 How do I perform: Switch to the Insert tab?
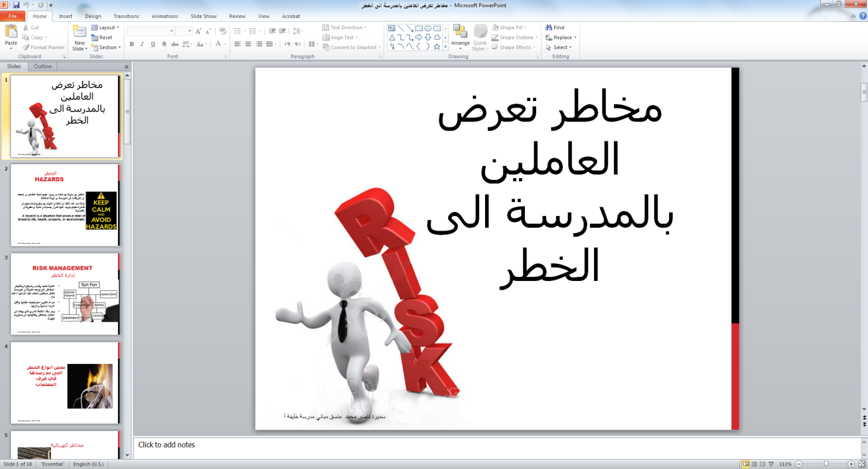click(66, 16)
